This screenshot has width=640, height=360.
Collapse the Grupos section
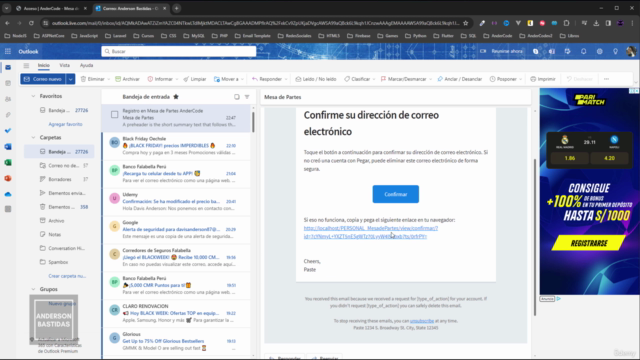click(33, 289)
